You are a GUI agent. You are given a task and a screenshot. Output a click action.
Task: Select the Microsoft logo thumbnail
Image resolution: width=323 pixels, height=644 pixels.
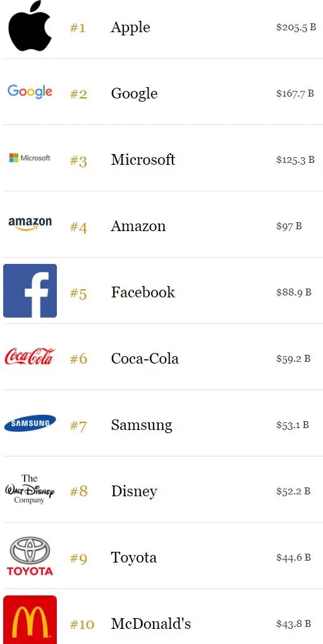[x=30, y=158]
